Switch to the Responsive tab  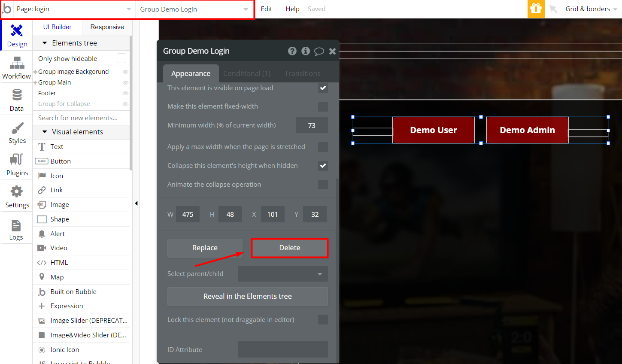pos(107,27)
